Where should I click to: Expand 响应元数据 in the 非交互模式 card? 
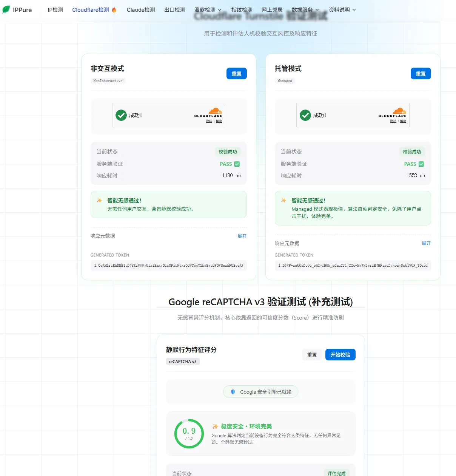point(242,236)
